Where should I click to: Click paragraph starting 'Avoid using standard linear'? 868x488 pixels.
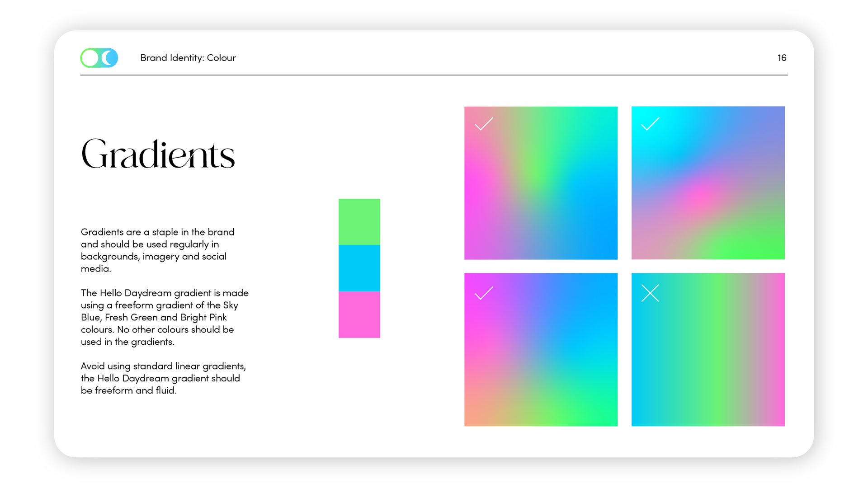[163, 378]
